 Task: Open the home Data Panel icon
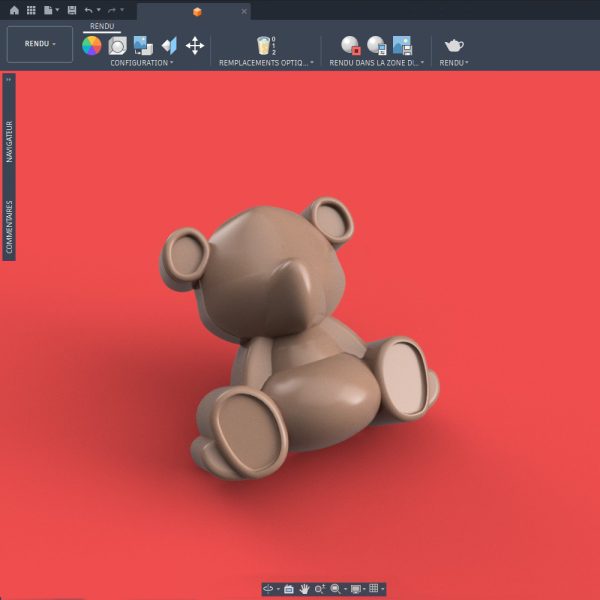coord(14,10)
